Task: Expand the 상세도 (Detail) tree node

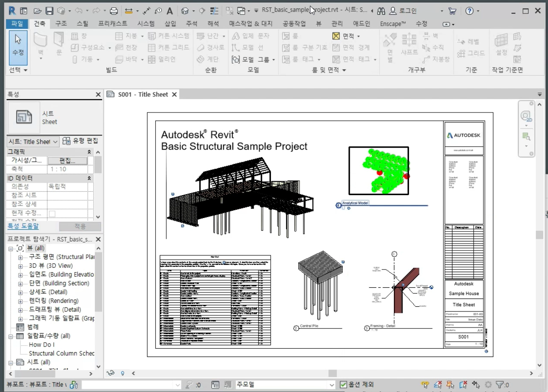Action: 20,292
